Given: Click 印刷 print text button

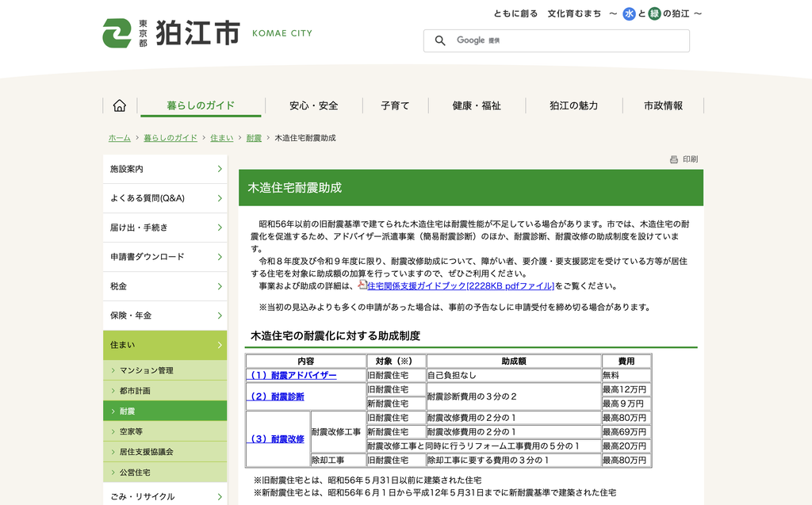Looking at the screenshot, I should 691,159.
